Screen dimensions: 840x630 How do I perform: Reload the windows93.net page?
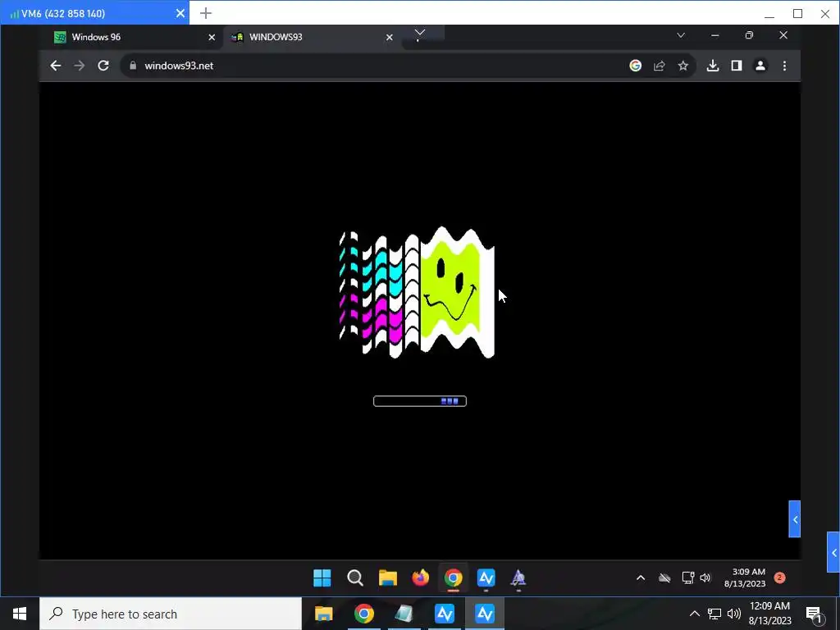103,66
